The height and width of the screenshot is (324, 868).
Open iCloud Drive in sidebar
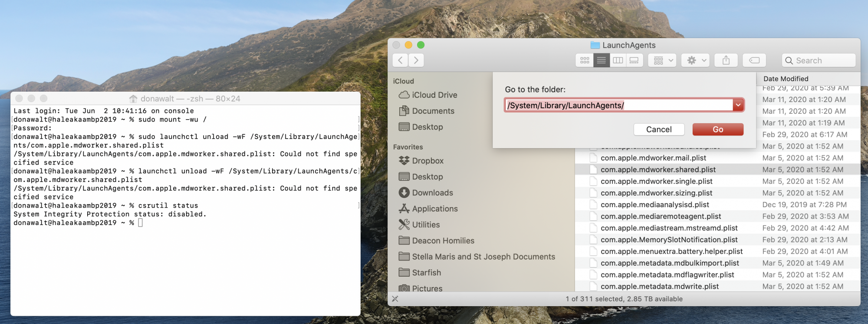pos(428,95)
